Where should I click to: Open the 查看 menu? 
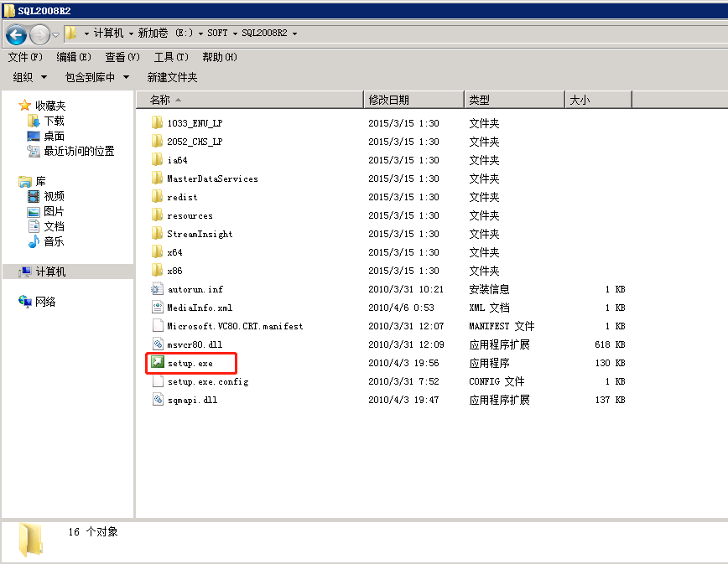(121, 56)
